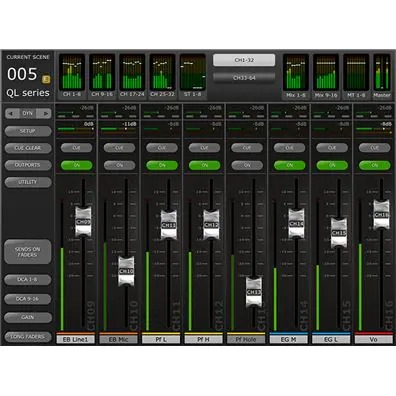This screenshot has height=396, width=396.
Task: Open the OUTPORTS page
Action: 28,165
